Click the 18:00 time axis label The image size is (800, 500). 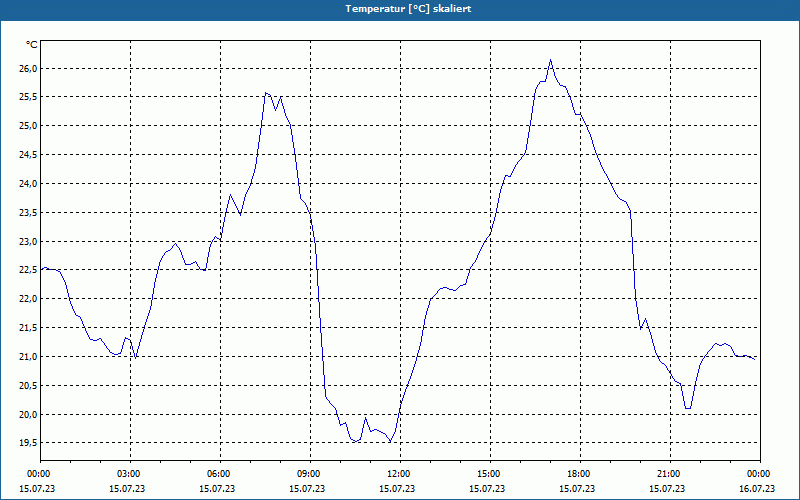pos(580,474)
